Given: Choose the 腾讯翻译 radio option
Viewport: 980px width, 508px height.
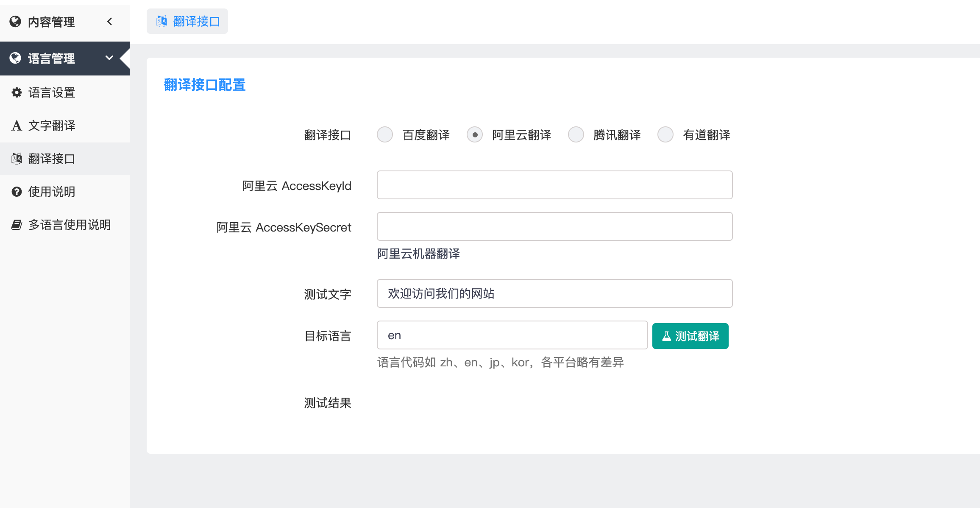Looking at the screenshot, I should click(576, 135).
